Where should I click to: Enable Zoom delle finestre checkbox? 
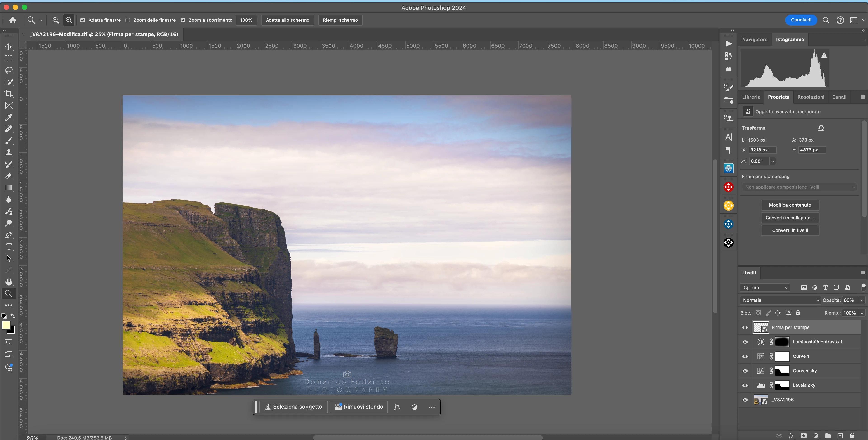tap(128, 20)
